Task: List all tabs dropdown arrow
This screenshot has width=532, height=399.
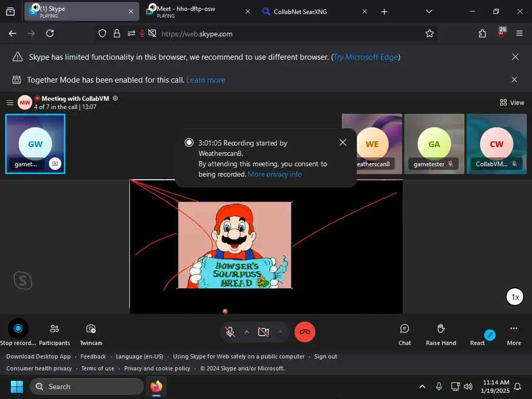Action: [x=429, y=11]
